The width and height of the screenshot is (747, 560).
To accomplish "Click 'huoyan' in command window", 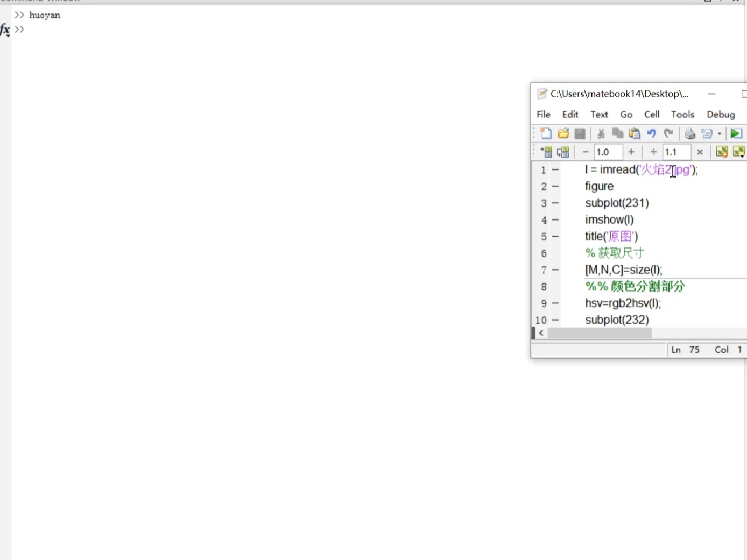I will pos(45,15).
